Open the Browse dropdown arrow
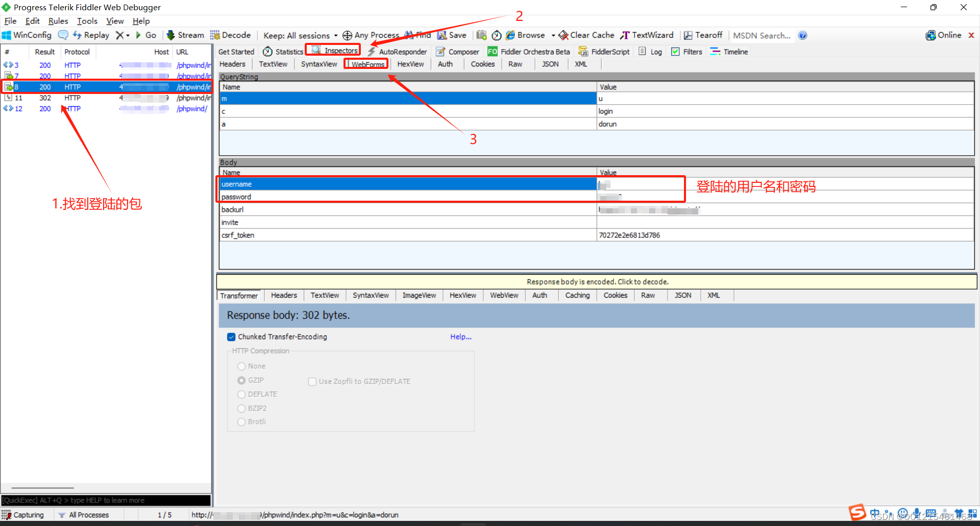Image resolution: width=980 pixels, height=526 pixels. (553, 35)
